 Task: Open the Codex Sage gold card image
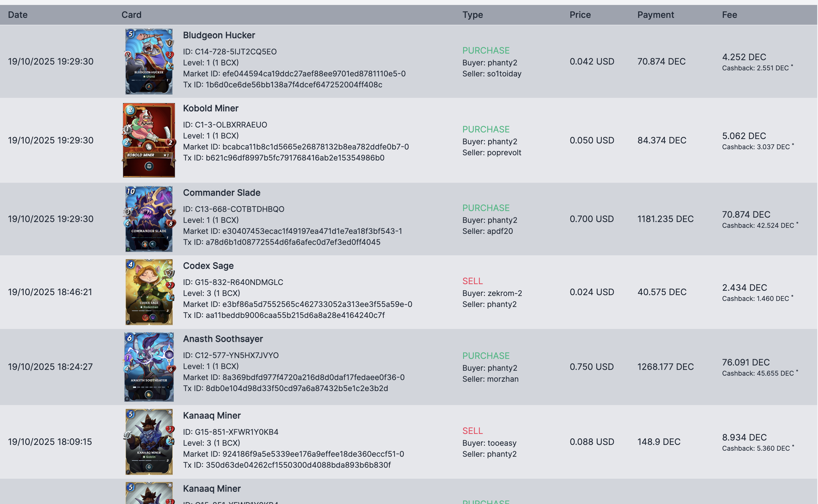click(149, 292)
